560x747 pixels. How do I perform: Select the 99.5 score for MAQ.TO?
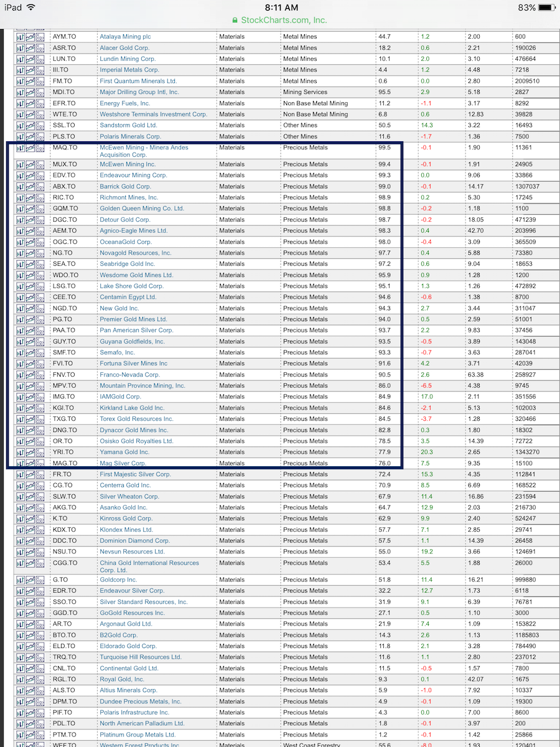pyautogui.click(x=385, y=148)
